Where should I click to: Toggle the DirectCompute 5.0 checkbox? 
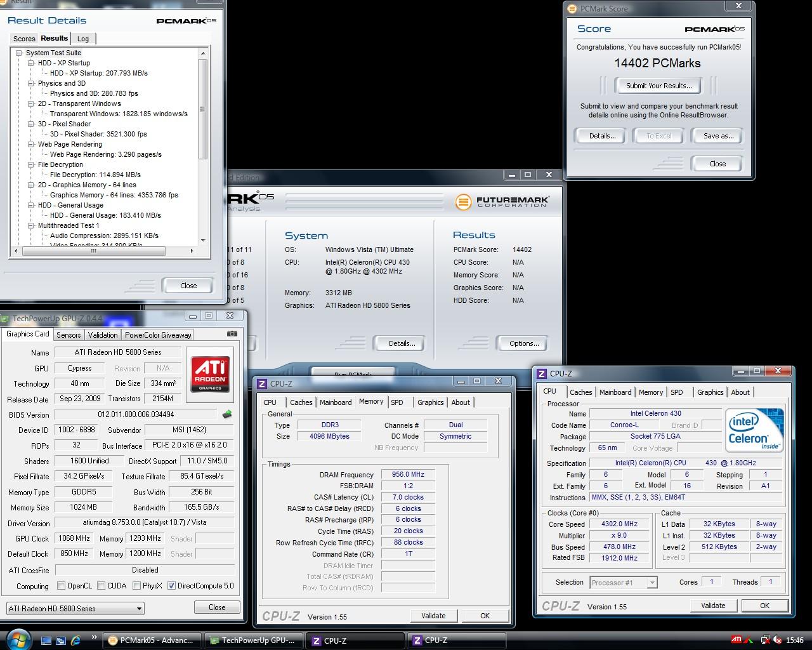(x=171, y=585)
